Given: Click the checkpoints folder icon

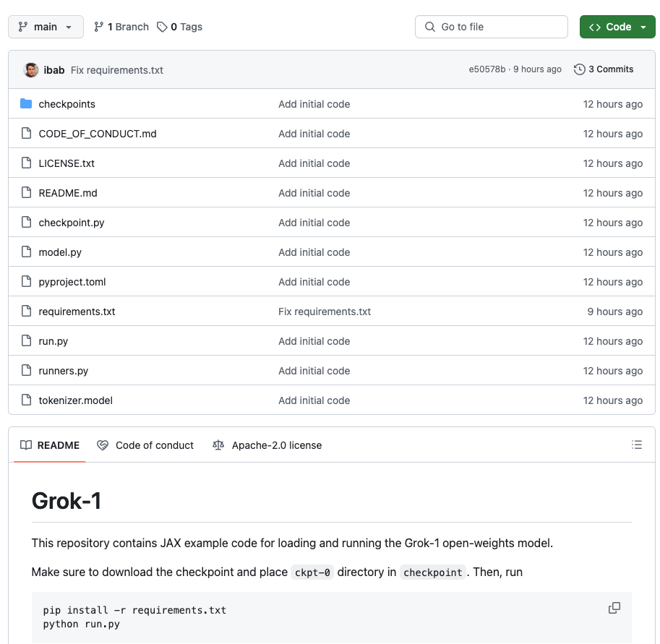Looking at the screenshot, I should click(26, 103).
